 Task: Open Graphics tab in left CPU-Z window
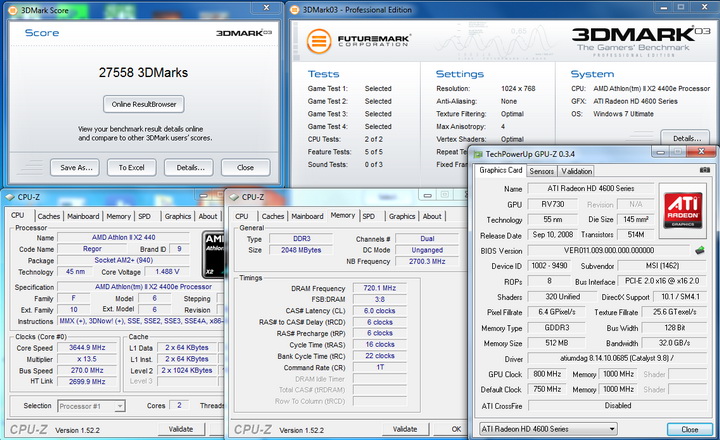178,216
